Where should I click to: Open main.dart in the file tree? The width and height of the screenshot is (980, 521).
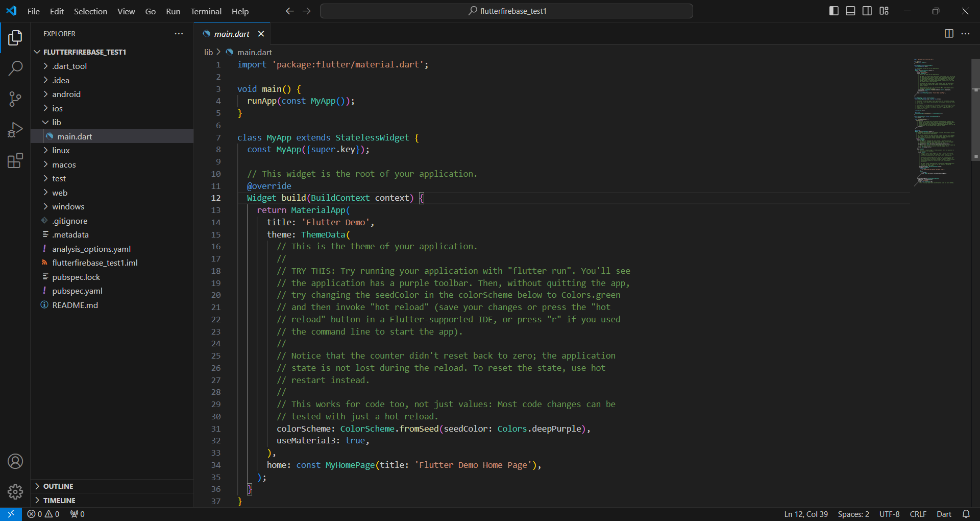click(x=112, y=136)
